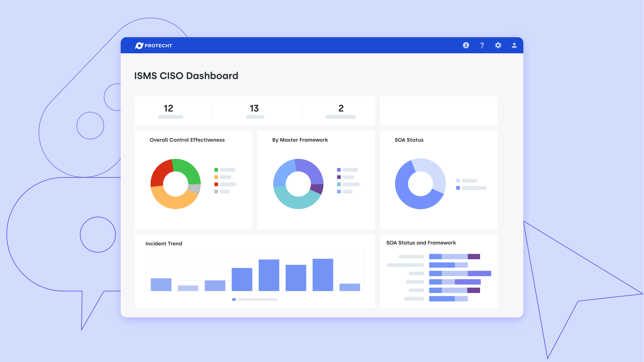This screenshot has height=362, width=644.
Task: Select the SOA Status panel header
Action: tap(409, 140)
